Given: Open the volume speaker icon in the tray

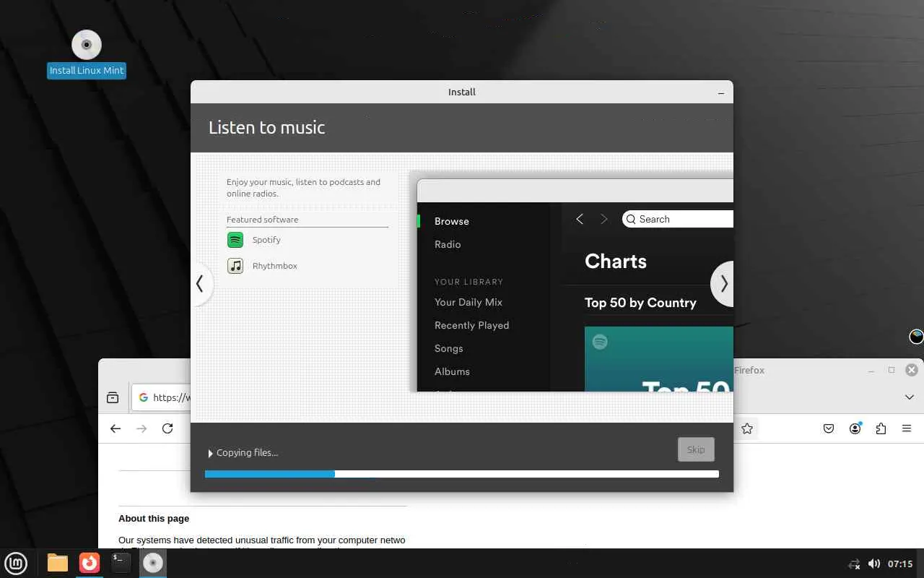Looking at the screenshot, I should (873, 564).
